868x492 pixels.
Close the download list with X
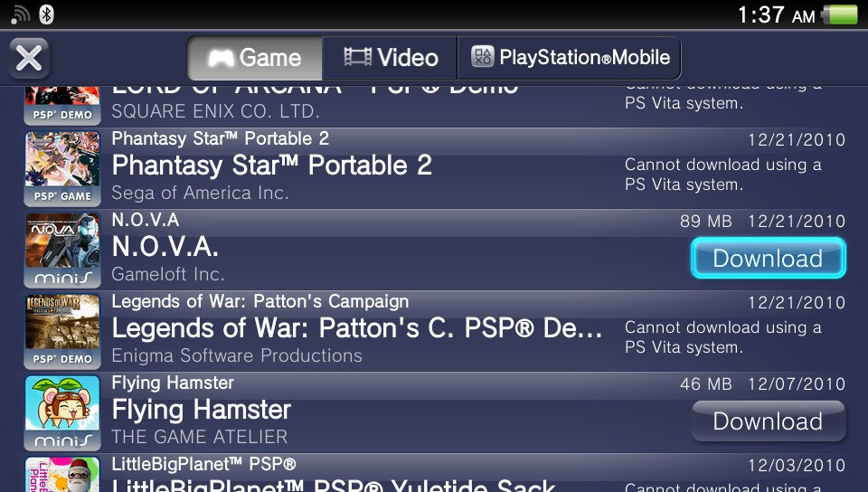(x=29, y=58)
